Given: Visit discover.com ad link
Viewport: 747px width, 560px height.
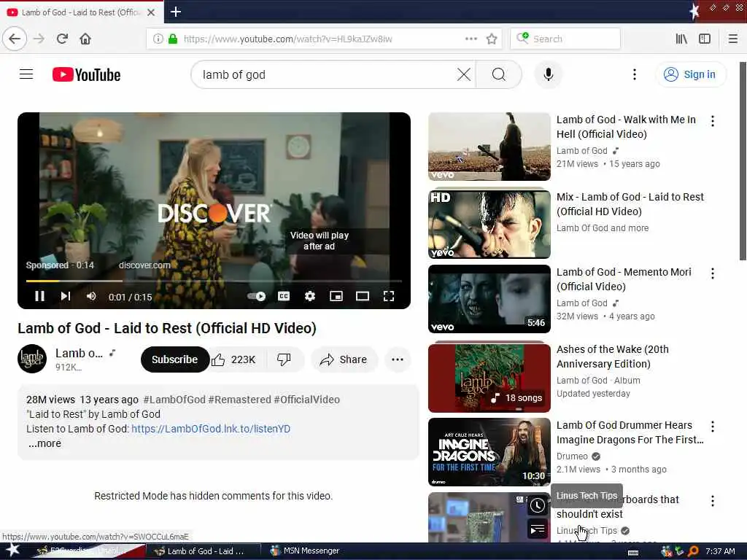Looking at the screenshot, I should point(144,265).
